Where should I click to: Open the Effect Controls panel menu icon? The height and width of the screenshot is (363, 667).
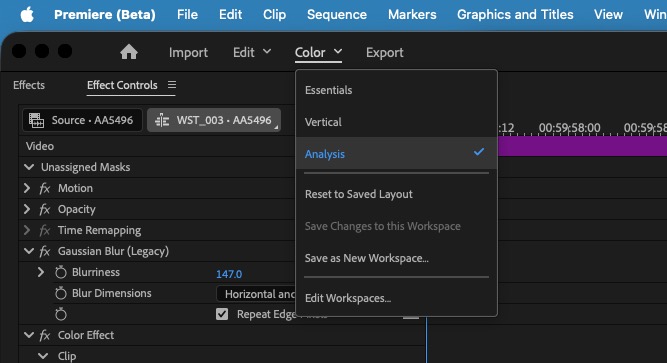(x=172, y=85)
